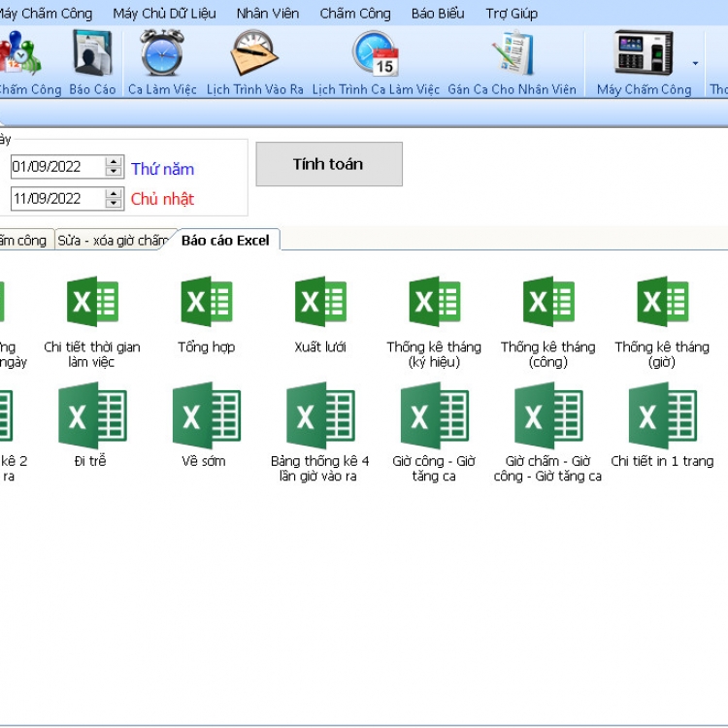Click Lịch Trình Ca Làm Việc calendar icon
The height and width of the screenshot is (728, 728).
[376, 54]
